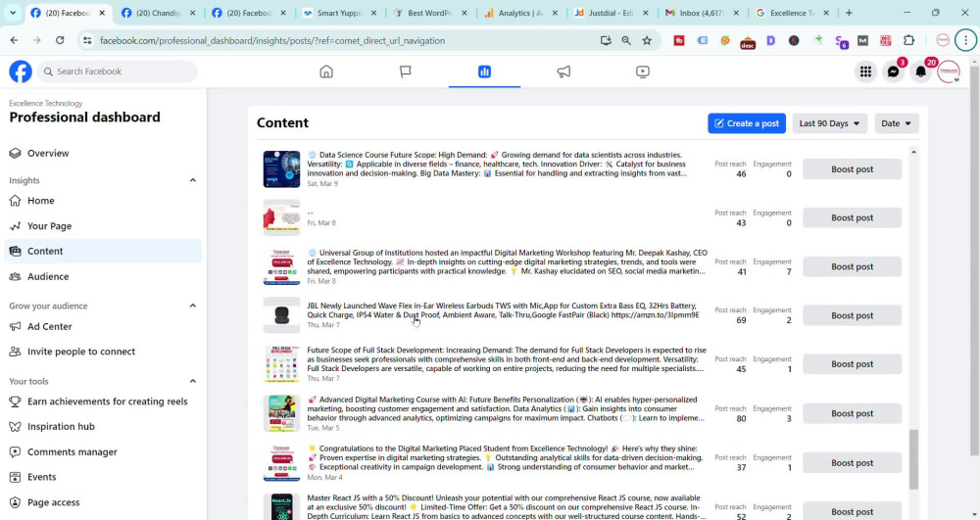This screenshot has width=980, height=520.
Task: Switch to the Chandigarh Facebook tab
Action: click(x=158, y=13)
